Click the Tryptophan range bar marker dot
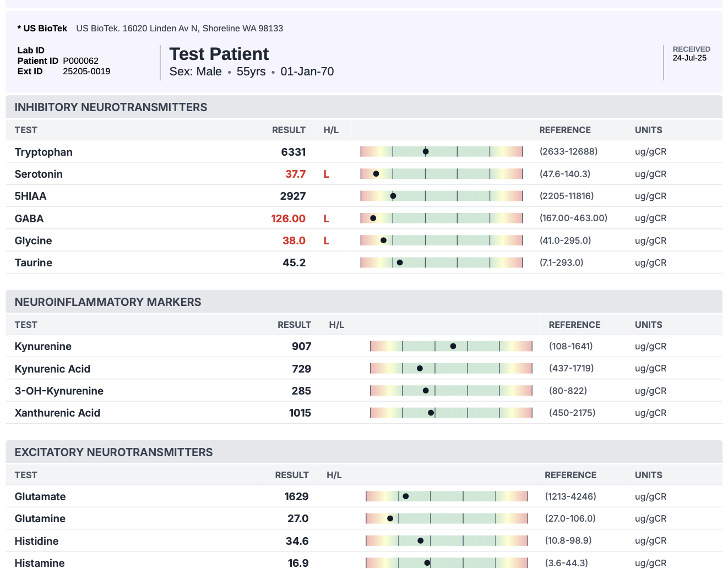The image size is (728, 569). click(x=426, y=151)
